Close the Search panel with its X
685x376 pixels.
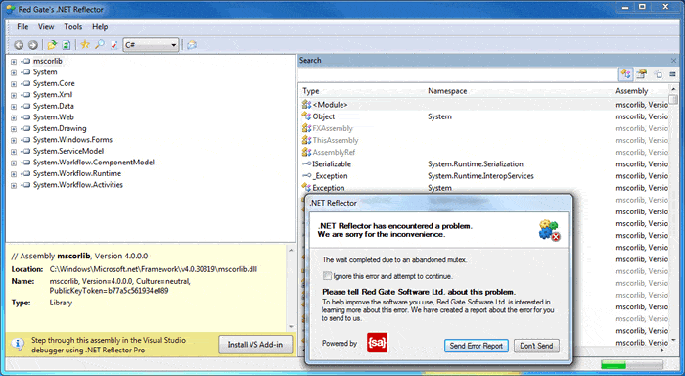(673, 61)
